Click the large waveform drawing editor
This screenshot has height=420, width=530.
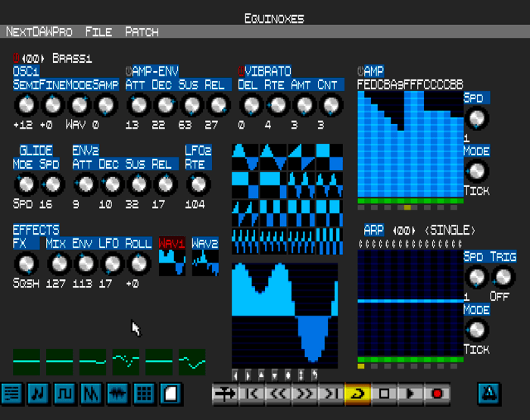pyautogui.click(x=285, y=316)
